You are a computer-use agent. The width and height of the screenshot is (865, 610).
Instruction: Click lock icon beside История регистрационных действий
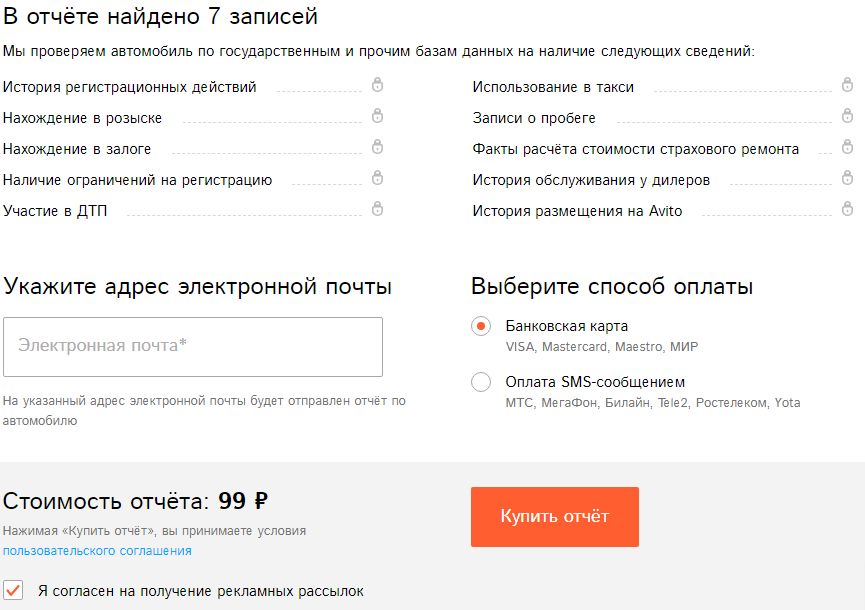(377, 86)
